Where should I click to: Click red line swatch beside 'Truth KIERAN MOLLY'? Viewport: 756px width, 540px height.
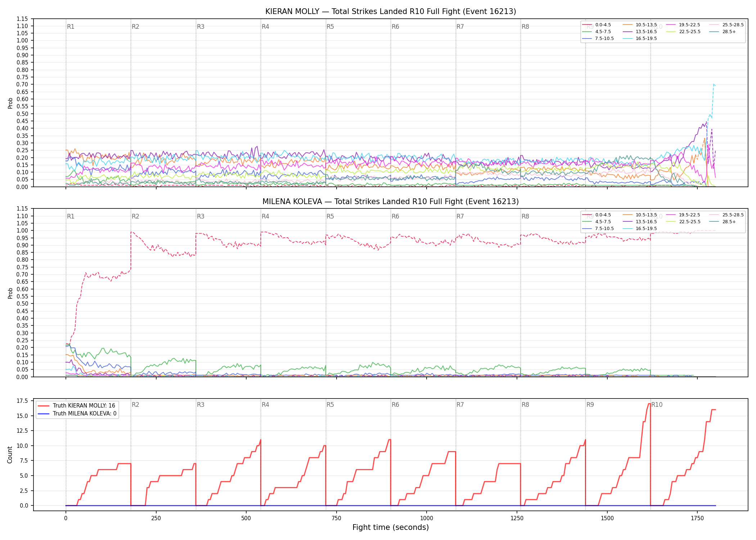44,406
